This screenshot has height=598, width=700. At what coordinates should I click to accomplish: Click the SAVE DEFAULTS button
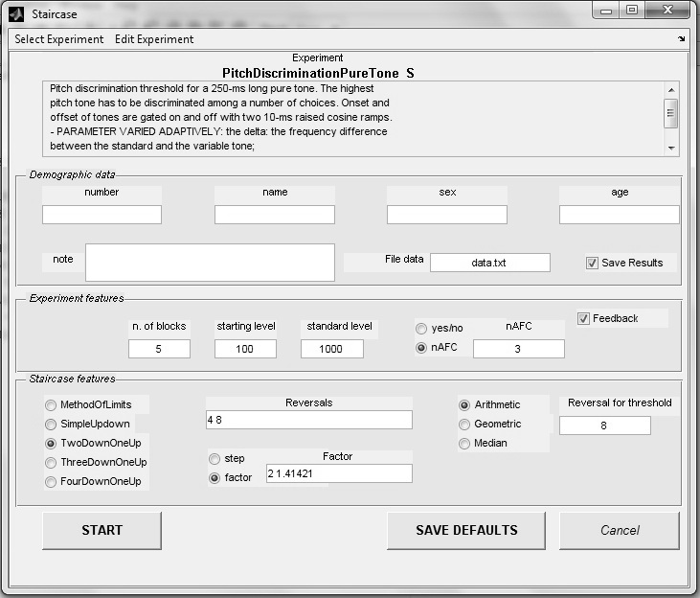pyautogui.click(x=466, y=531)
